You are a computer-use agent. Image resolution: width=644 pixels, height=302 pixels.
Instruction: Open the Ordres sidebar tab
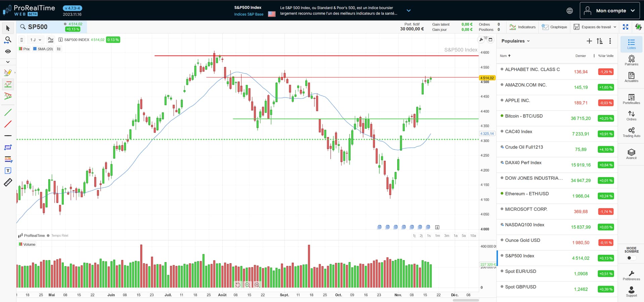(x=631, y=116)
